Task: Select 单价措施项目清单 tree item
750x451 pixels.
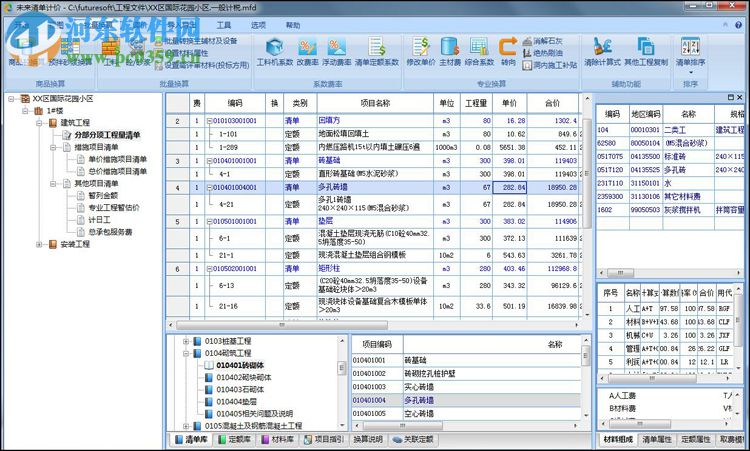Action: point(118,159)
